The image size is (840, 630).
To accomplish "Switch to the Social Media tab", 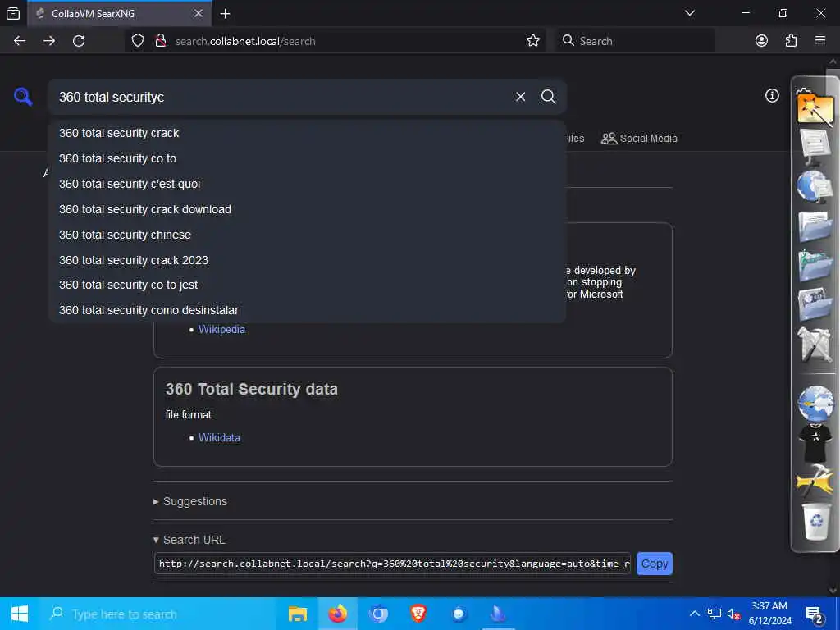I will [x=639, y=138].
